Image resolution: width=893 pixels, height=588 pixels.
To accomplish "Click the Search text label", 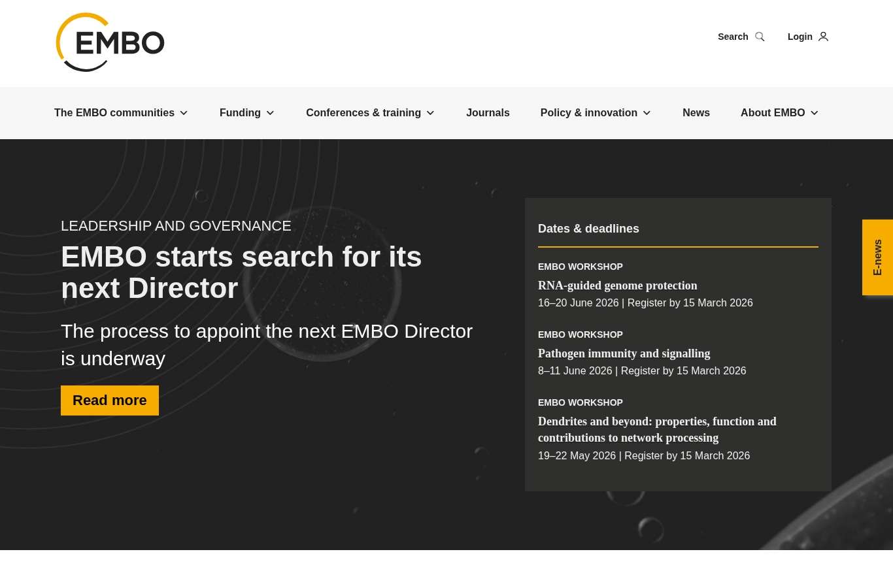I will pyautogui.click(x=733, y=37).
